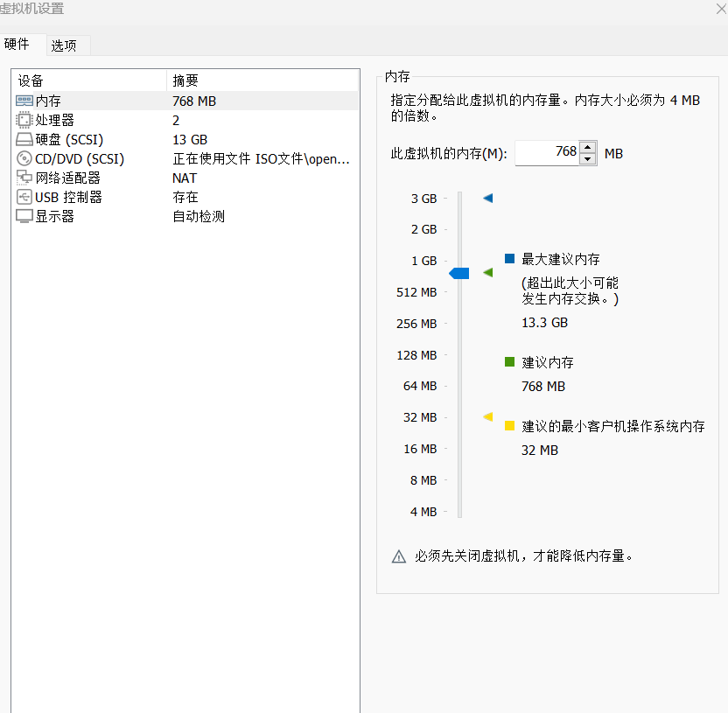728x713 pixels.
Task: Switch to the 选项 (Options) tab
Action: [x=64, y=45]
